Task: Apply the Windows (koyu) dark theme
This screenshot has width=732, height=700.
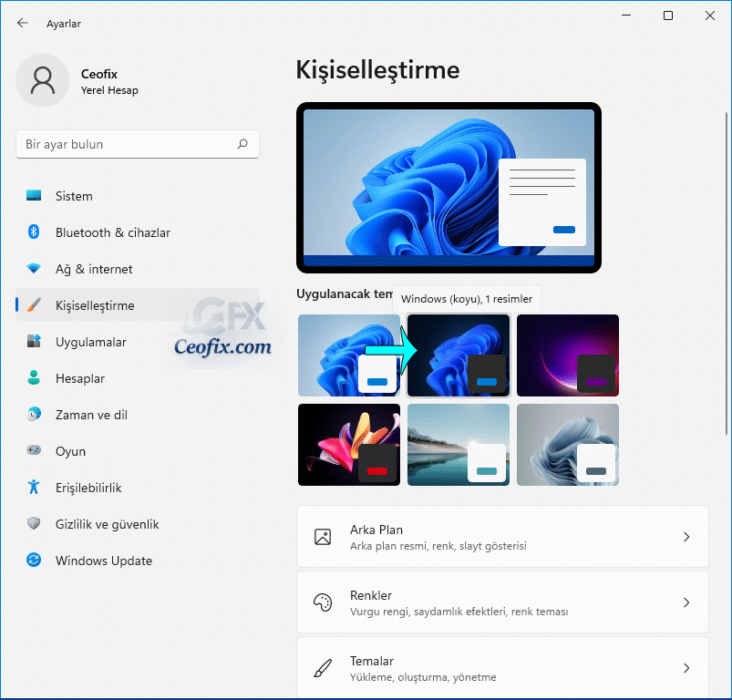Action: (x=459, y=355)
